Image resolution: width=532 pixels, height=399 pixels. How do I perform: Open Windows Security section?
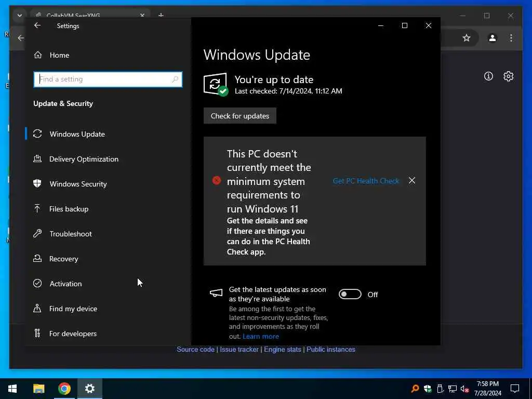click(78, 184)
